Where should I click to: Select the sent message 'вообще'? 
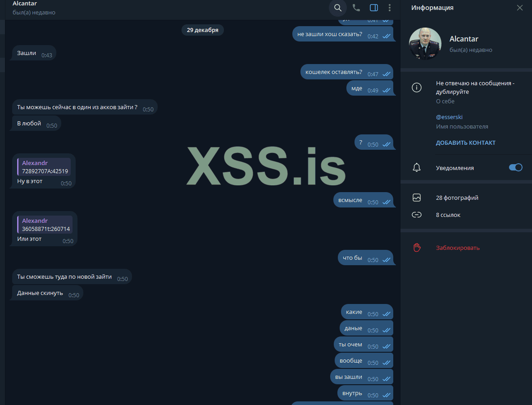coord(364,360)
